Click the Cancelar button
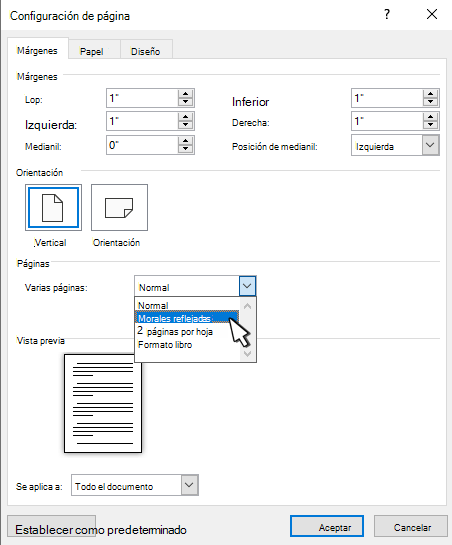 (411, 527)
